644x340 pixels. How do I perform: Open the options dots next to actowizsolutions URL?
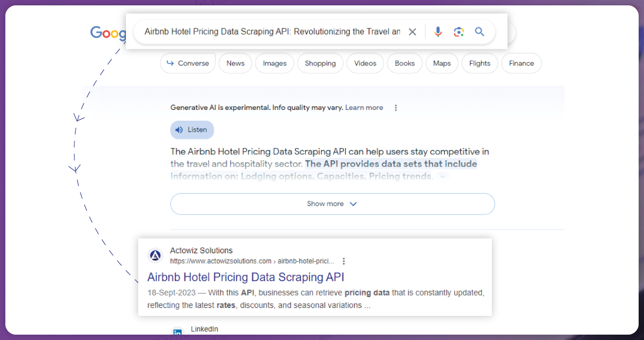pos(344,261)
